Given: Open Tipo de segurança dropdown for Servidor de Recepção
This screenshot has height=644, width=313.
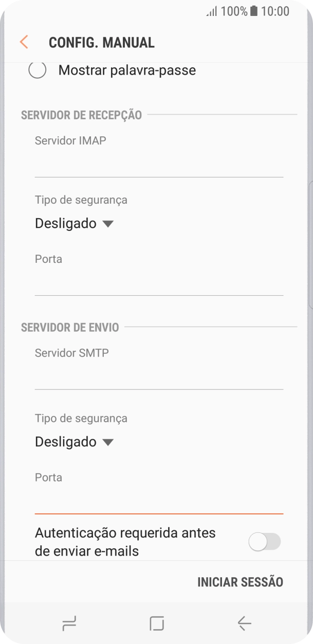Looking at the screenshot, I should point(75,224).
